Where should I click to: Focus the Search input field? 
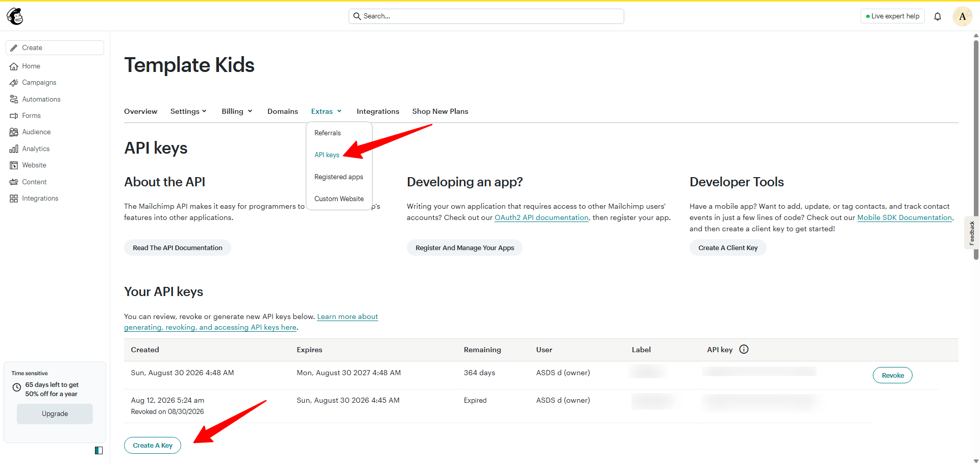tap(486, 16)
